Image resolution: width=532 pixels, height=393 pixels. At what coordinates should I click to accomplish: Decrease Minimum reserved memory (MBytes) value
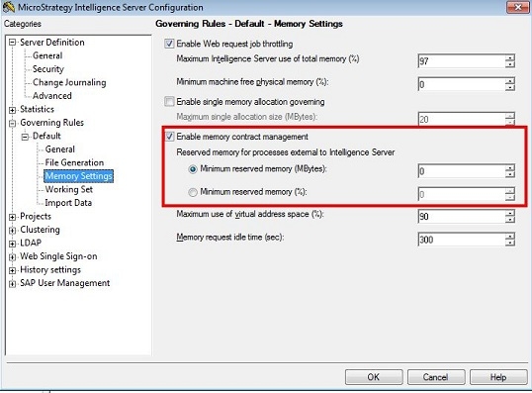(510, 174)
